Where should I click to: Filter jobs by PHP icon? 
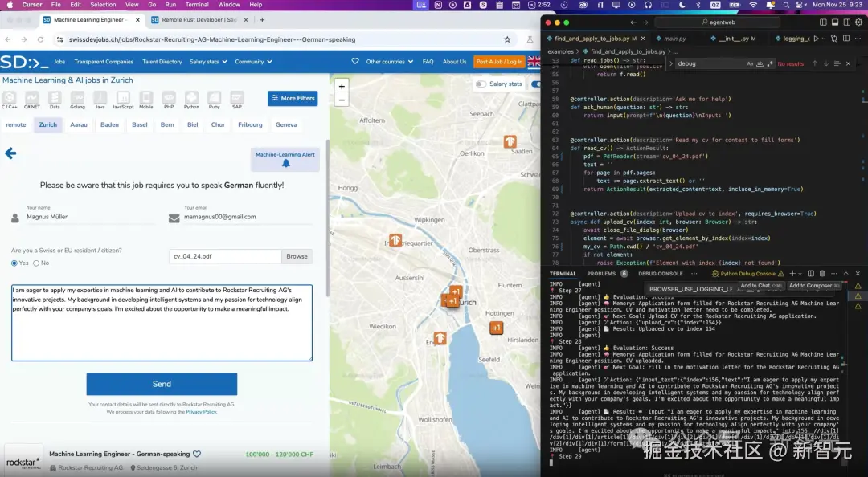169,99
